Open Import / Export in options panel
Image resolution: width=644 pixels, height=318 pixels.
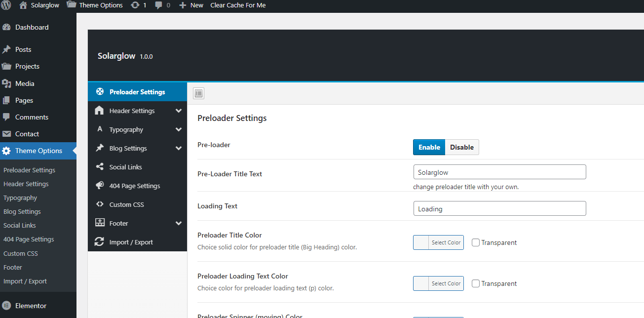[x=137, y=242]
